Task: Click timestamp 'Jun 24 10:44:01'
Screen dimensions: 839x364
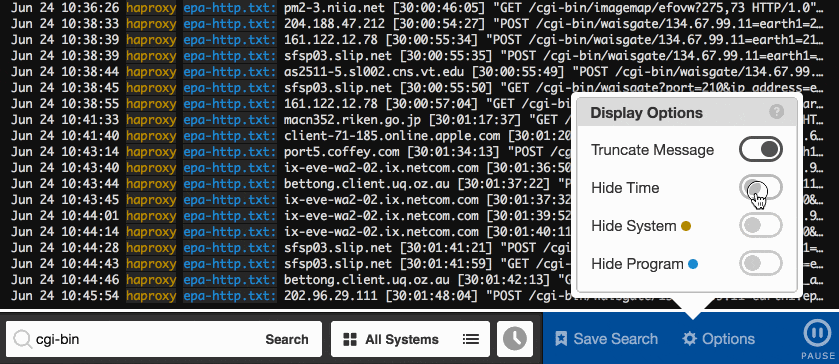Action: [65, 216]
